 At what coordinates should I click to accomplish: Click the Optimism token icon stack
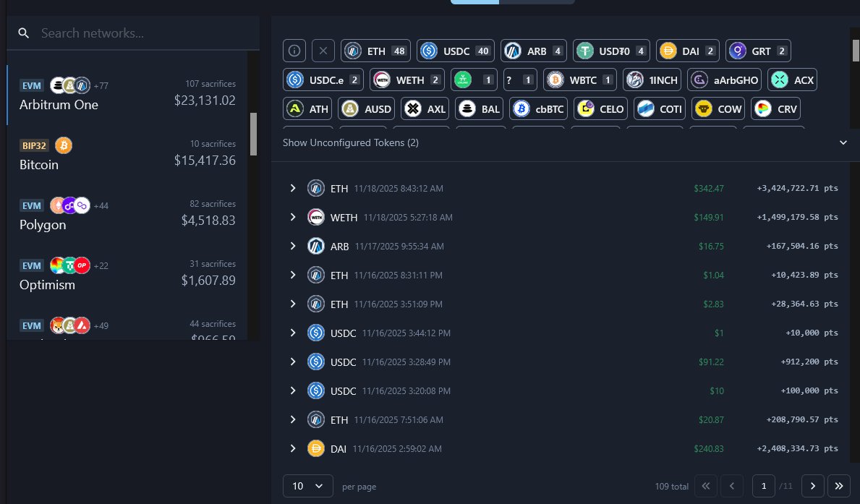click(69, 265)
